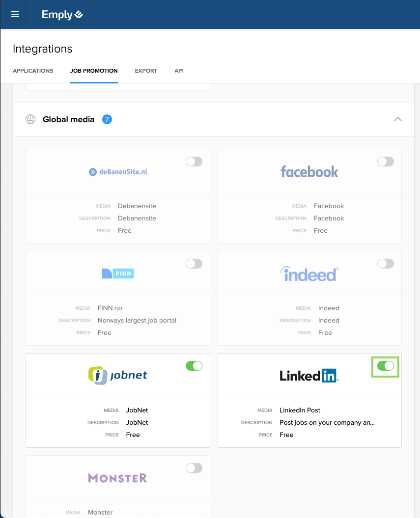Disable the LinkedIn Post toggle

[385, 366]
